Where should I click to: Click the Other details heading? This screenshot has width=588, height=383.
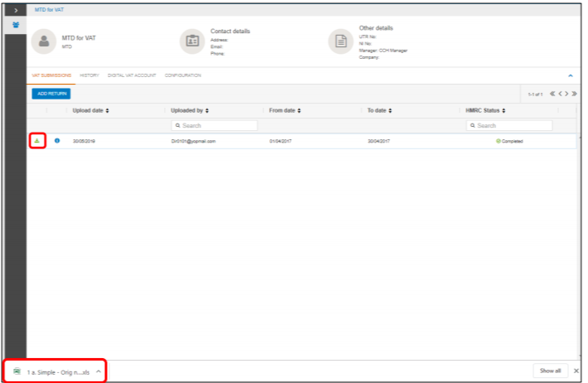(376, 28)
